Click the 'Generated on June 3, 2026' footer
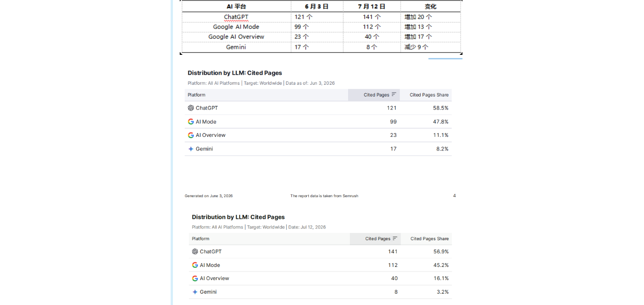The height and width of the screenshot is (305, 644). [x=209, y=196]
